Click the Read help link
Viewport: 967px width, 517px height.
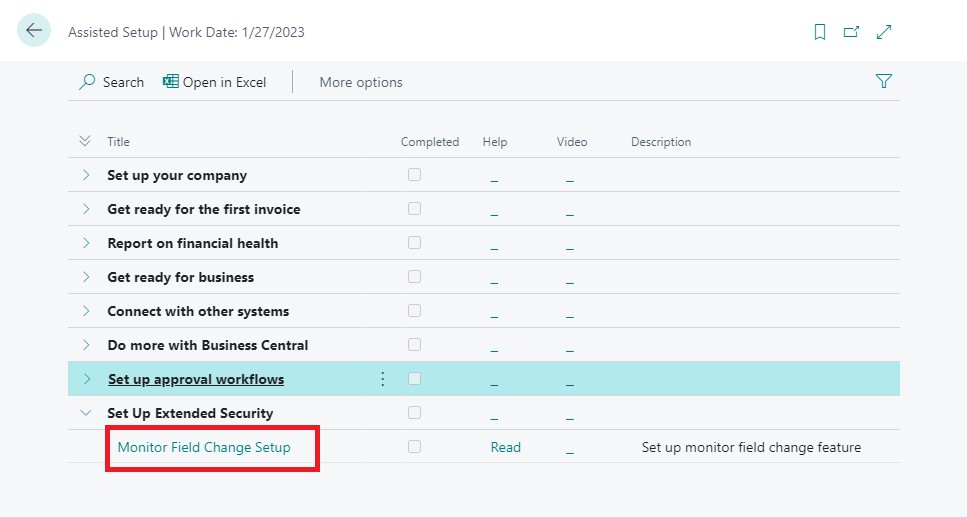coord(505,447)
